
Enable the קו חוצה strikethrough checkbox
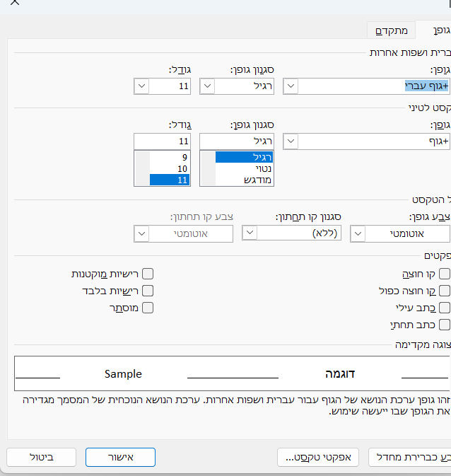445,274
